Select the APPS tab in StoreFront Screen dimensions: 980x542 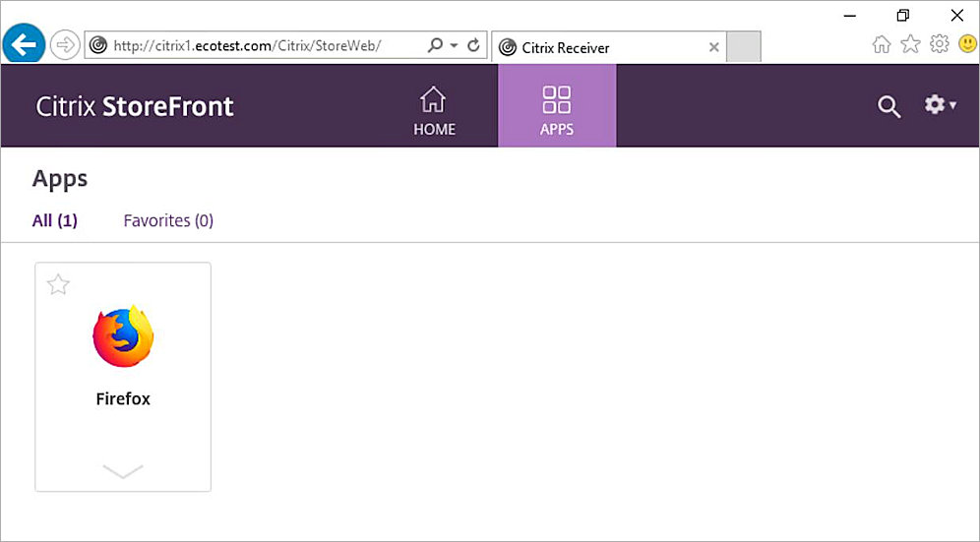click(x=557, y=105)
